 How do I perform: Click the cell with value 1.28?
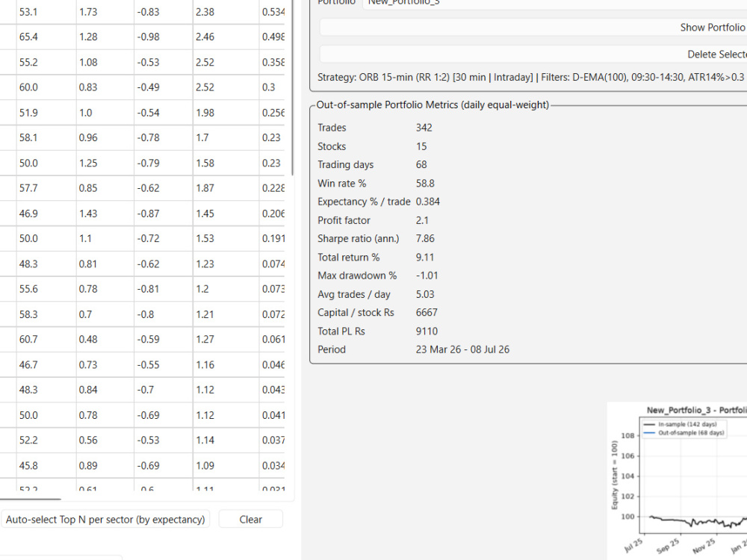[105, 37]
